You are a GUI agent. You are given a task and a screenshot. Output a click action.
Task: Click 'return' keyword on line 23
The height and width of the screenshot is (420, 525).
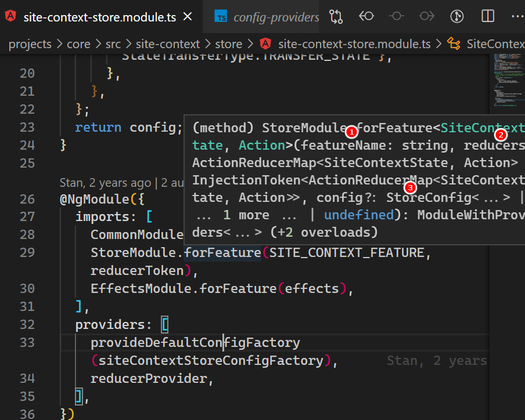tap(98, 128)
